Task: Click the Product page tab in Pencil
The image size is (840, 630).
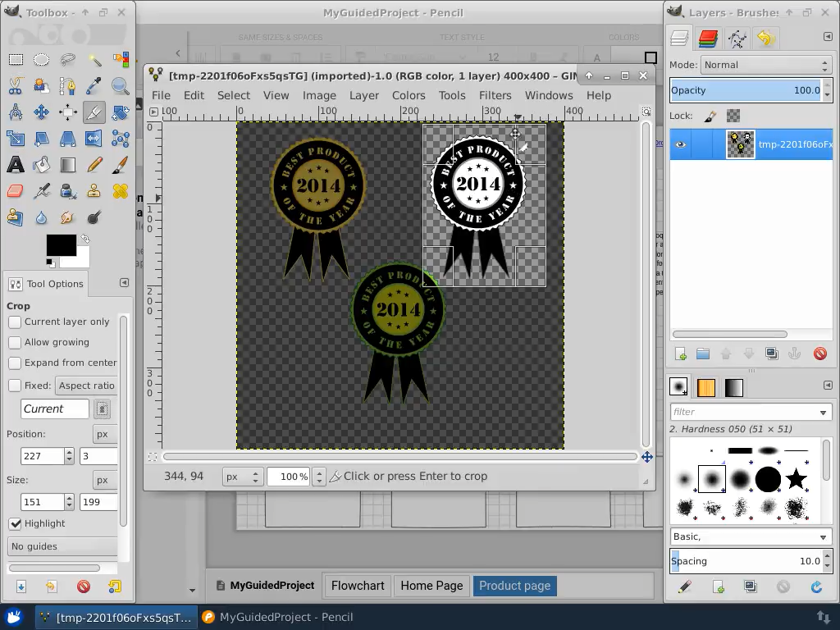Action: (x=514, y=586)
